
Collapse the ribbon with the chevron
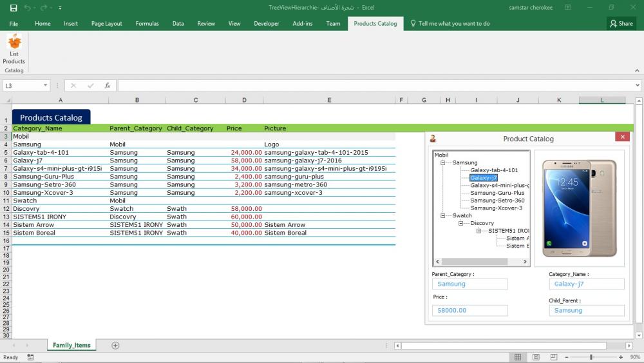(637, 70)
